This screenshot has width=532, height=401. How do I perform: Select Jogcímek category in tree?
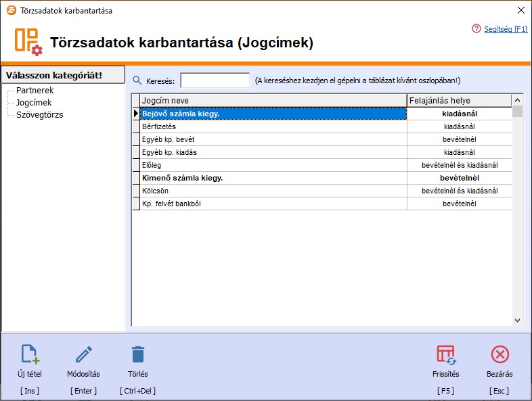34,102
